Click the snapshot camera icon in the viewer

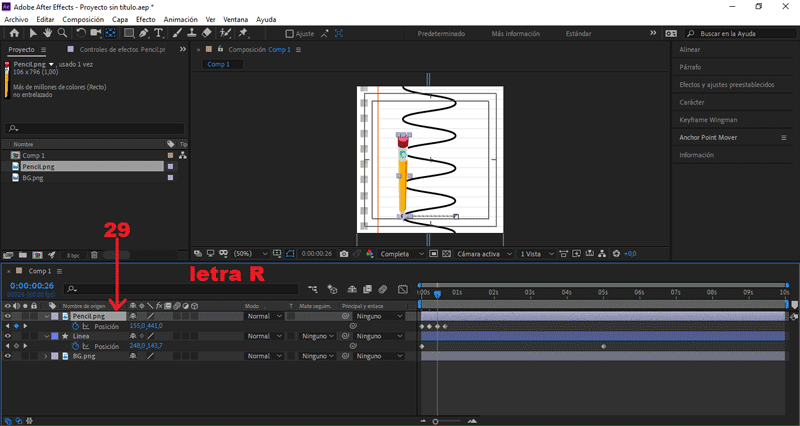(344, 254)
